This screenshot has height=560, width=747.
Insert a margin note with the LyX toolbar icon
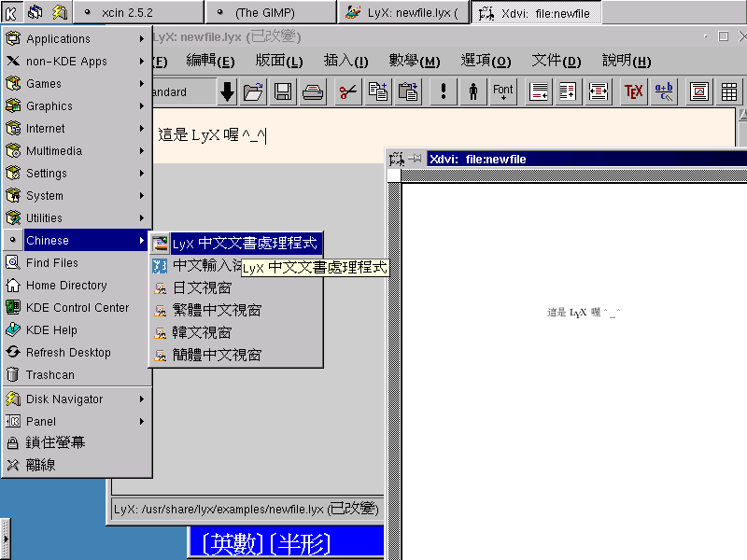(569, 91)
